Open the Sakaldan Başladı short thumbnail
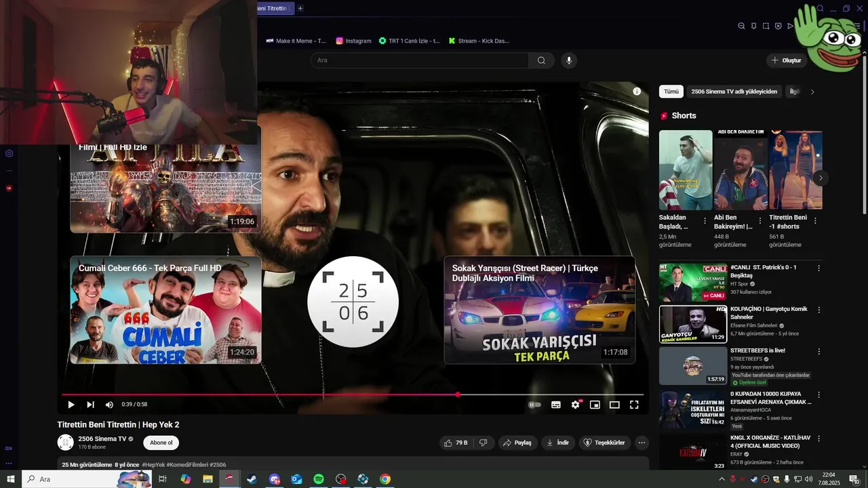Image resolution: width=868 pixels, height=488 pixels. 686,170
